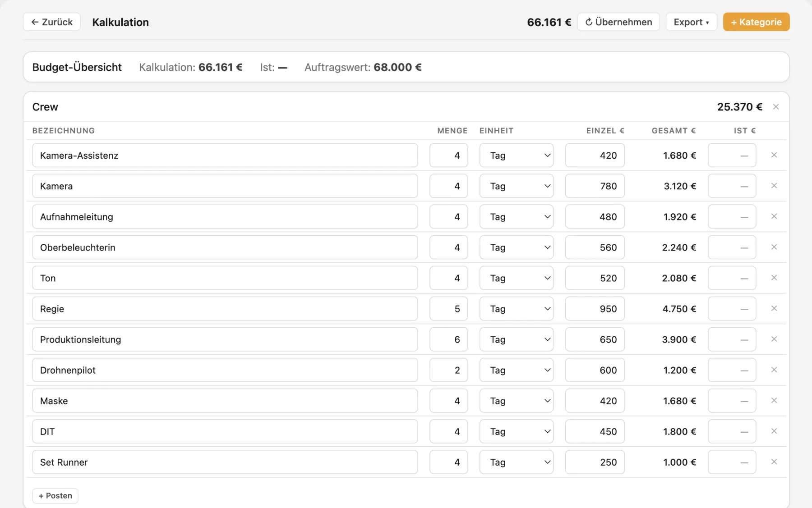Delete the entire Crew category
Screen dimensions: 812x508
click(x=776, y=107)
